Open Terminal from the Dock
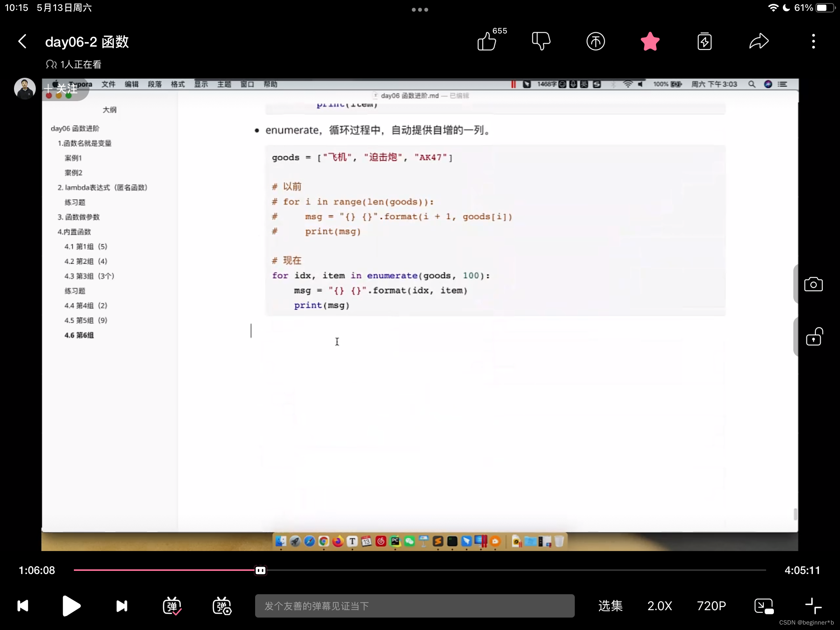The image size is (840, 630). pos(452,541)
